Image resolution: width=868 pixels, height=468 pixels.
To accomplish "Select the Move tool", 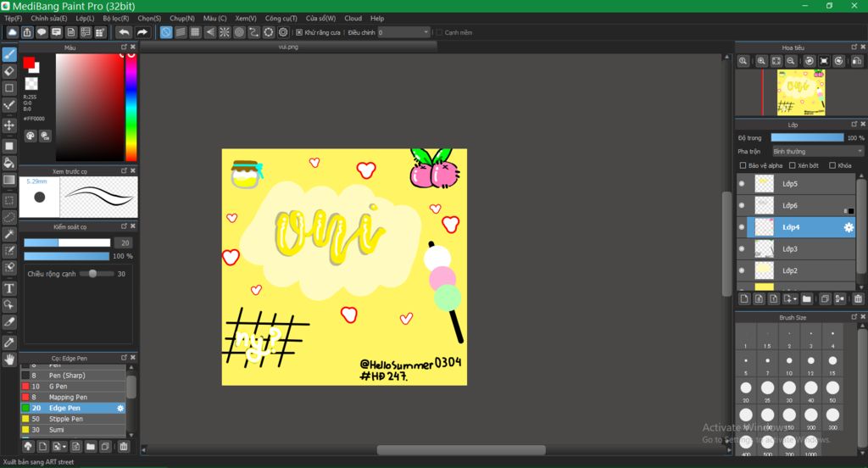I will click(x=9, y=125).
